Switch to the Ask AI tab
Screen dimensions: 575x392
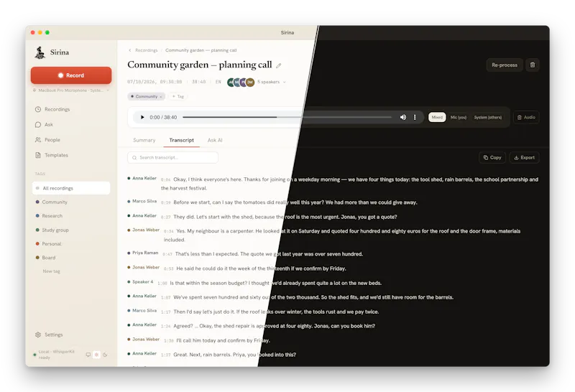point(215,140)
